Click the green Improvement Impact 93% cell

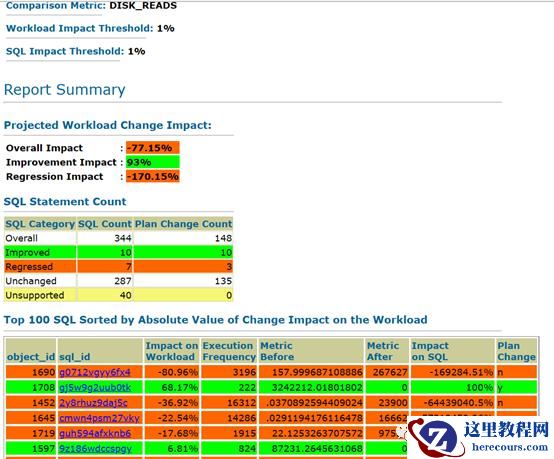point(153,162)
